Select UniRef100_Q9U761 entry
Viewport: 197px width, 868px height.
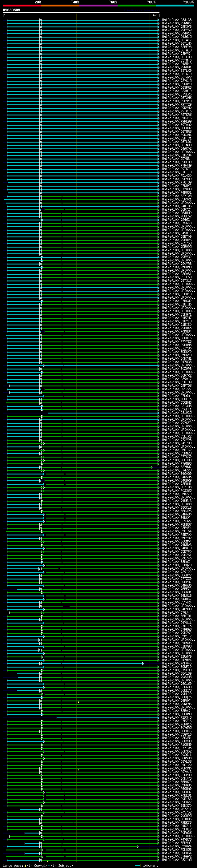pyautogui.click(x=176, y=555)
